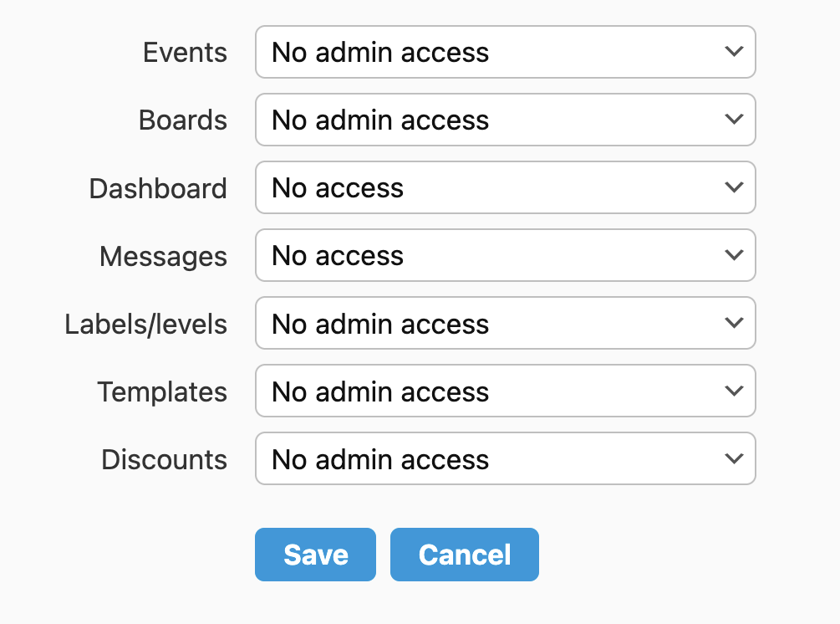Select the Discounts field label
This screenshot has width=840, height=624.
[164, 460]
